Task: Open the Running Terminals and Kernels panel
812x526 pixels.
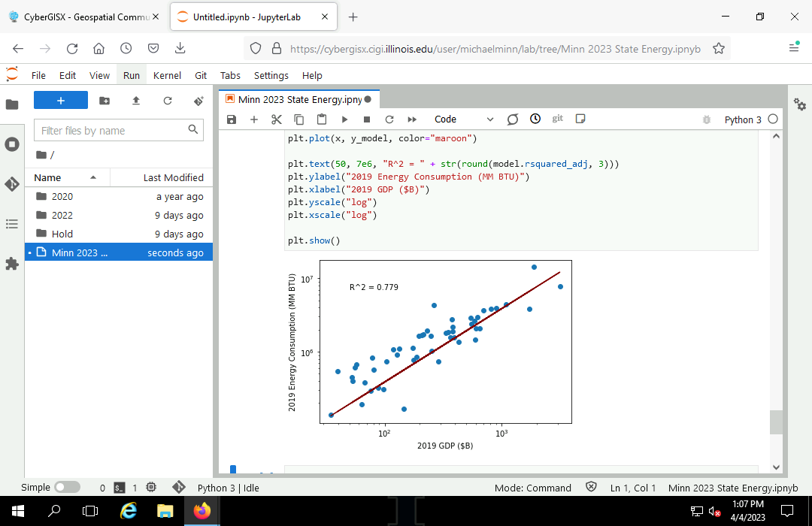Action: click(12, 144)
